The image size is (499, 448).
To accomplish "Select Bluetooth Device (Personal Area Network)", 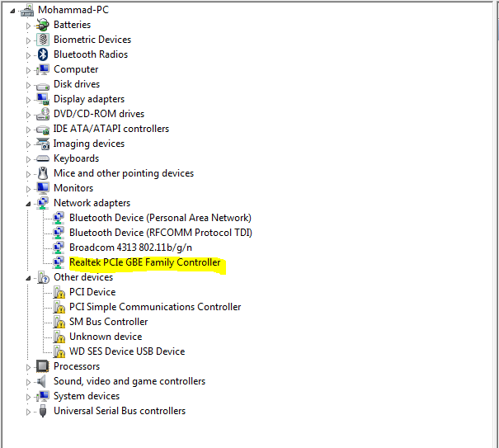I will (x=160, y=218).
